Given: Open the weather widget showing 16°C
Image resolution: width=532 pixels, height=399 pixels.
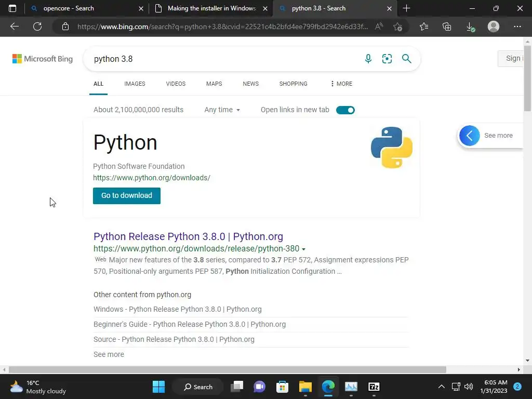Looking at the screenshot, I should 38,387.
